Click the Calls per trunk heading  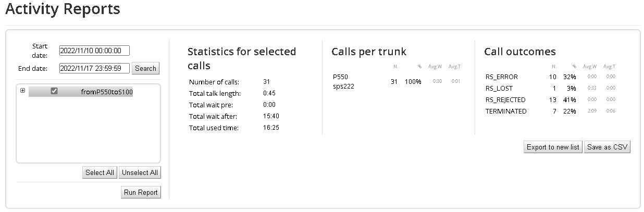coord(369,52)
